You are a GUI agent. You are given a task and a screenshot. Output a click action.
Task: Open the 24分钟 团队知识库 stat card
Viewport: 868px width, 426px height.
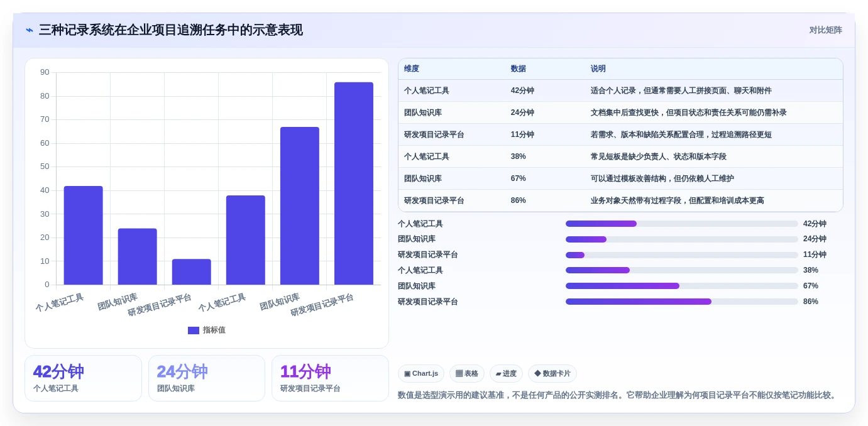point(207,378)
